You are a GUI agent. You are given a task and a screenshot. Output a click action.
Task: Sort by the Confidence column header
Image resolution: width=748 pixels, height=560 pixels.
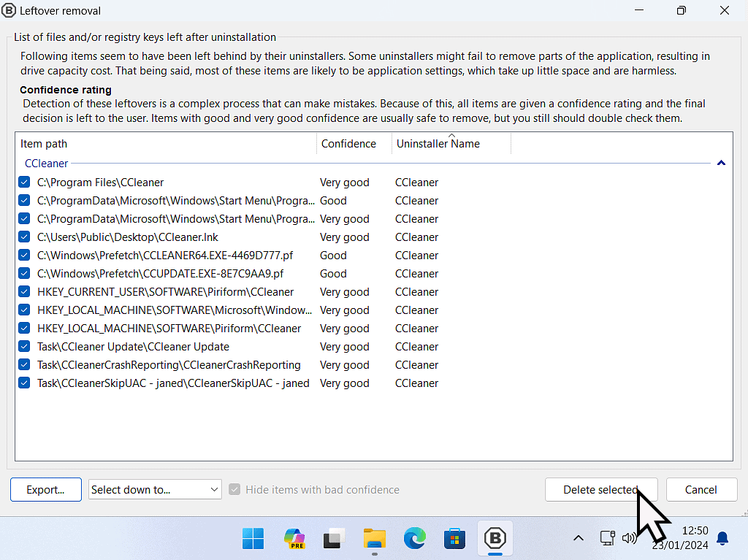(x=348, y=144)
